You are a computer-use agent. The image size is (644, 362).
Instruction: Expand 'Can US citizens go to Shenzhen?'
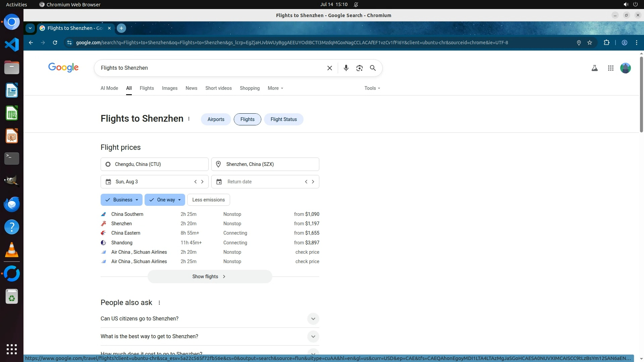pyautogui.click(x=313, y=319)
